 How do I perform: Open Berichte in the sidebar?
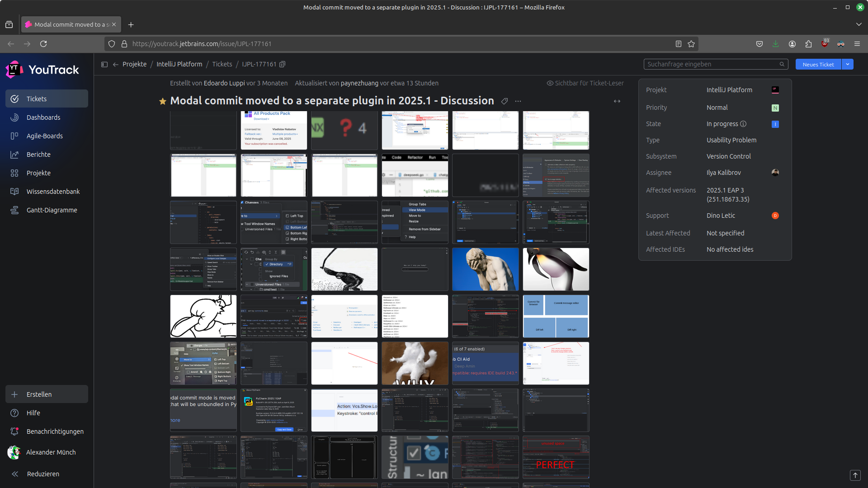(x=47, y=154)
